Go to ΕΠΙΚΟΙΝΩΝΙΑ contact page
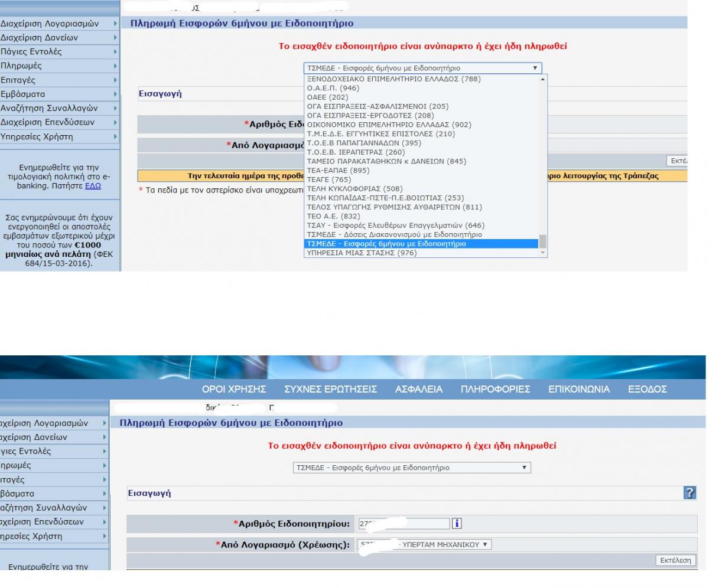This screenshot has width=709, height=588. click(579, 389)
